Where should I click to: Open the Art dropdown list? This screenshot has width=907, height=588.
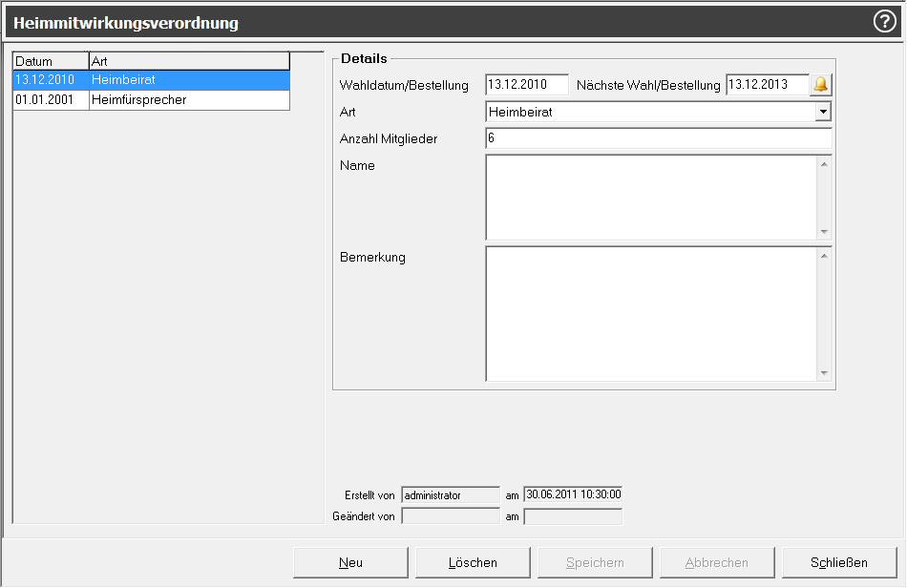(823, 112)
